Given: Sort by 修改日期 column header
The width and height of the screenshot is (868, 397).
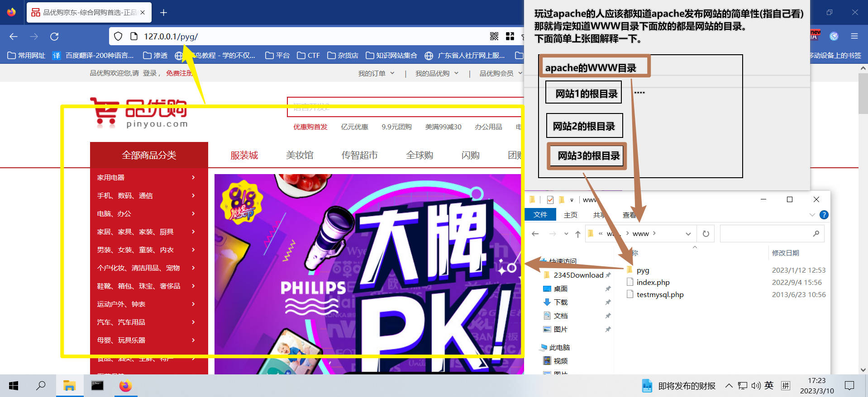Looking at the screenshot, I should coord(785,253).
